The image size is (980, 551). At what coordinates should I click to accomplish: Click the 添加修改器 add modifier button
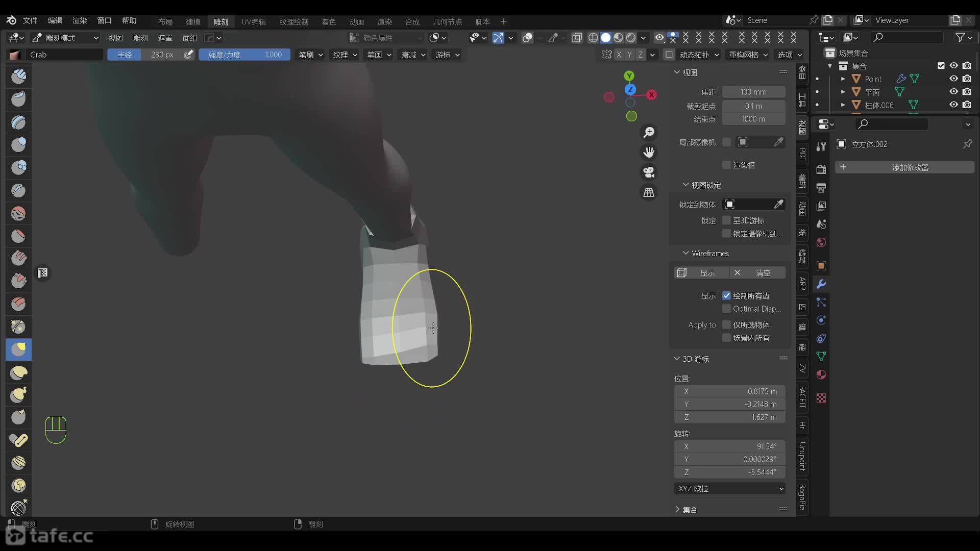(904, 167)
